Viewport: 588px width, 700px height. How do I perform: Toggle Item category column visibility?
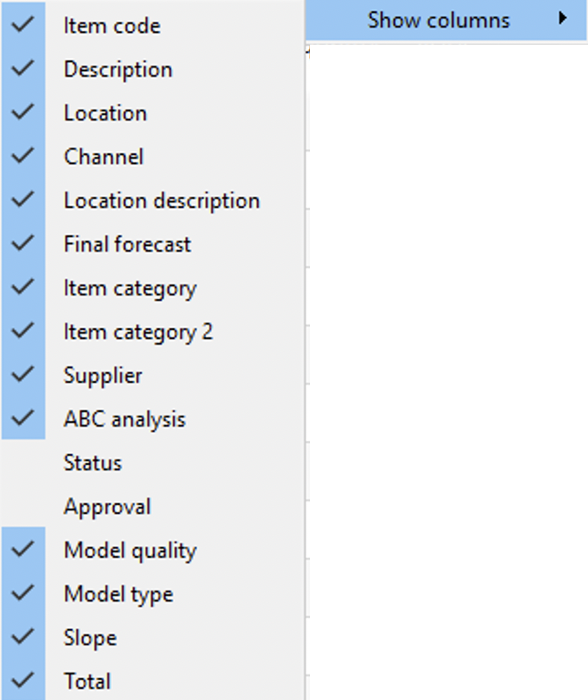pyautogui.click(x=129, y=288)
